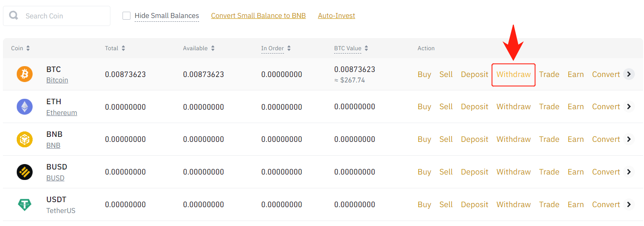
Task: Click Withdraw in the BNB row
Action: coord(514,139)
